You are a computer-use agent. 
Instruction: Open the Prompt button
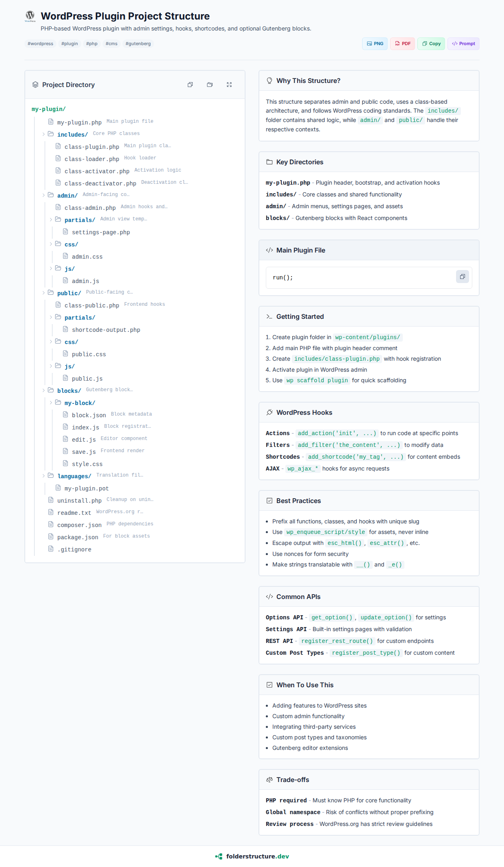(x=463, y=44)
